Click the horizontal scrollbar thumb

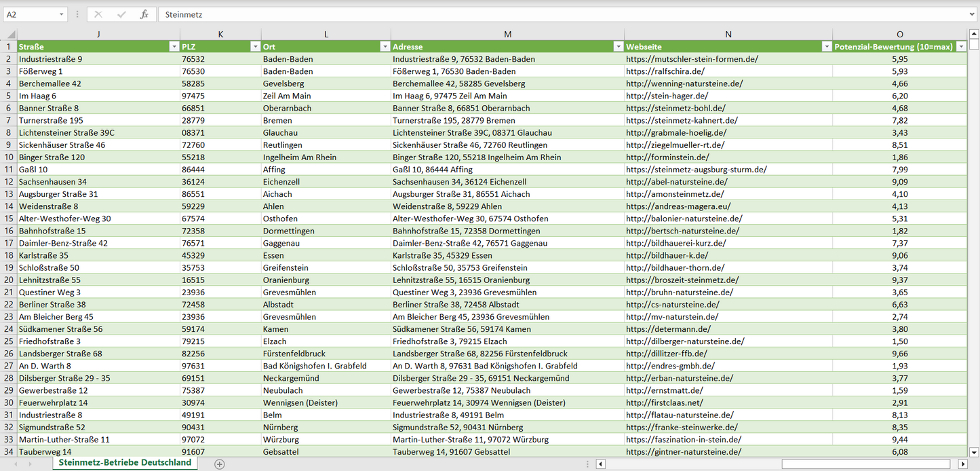[x=867, y=464]
